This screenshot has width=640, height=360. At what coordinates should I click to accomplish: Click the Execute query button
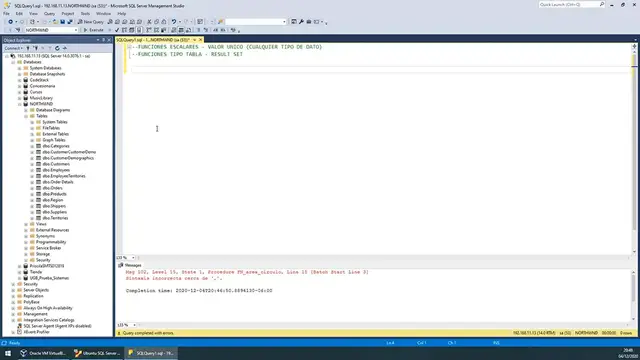[x=93, y=30]
